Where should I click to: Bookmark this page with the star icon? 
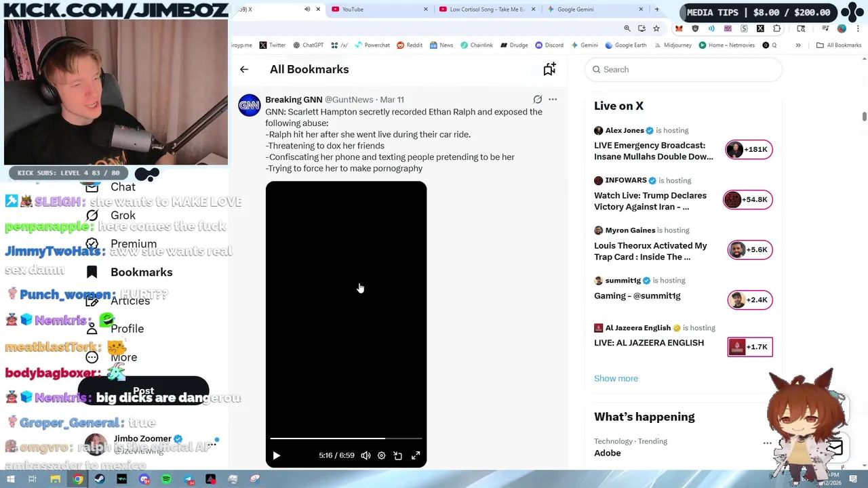656,28
